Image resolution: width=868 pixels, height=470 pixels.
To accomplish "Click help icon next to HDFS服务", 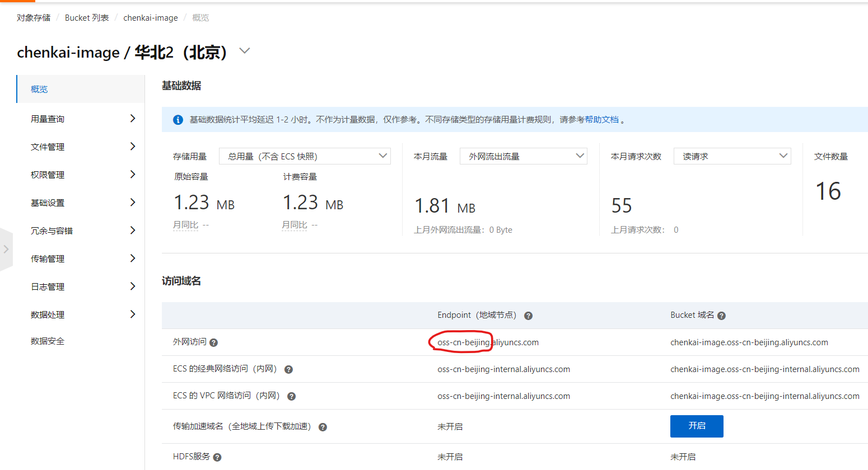I will 217,457.
